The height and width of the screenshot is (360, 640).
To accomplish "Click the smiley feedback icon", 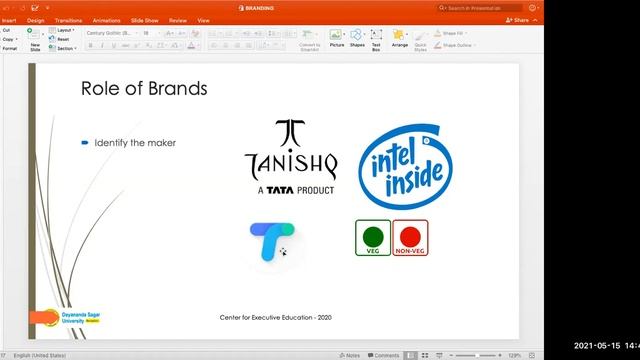I will pos(533,8).
